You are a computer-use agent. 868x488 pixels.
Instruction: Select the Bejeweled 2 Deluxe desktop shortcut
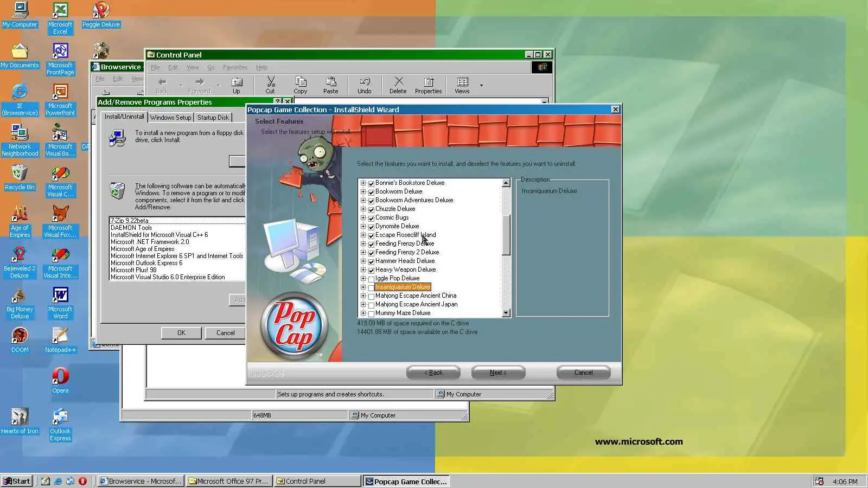point(20,262)
